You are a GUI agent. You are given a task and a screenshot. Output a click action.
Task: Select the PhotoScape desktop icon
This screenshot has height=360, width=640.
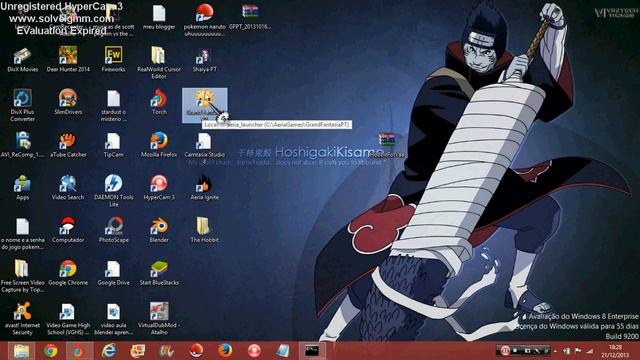tap(113, 230)
